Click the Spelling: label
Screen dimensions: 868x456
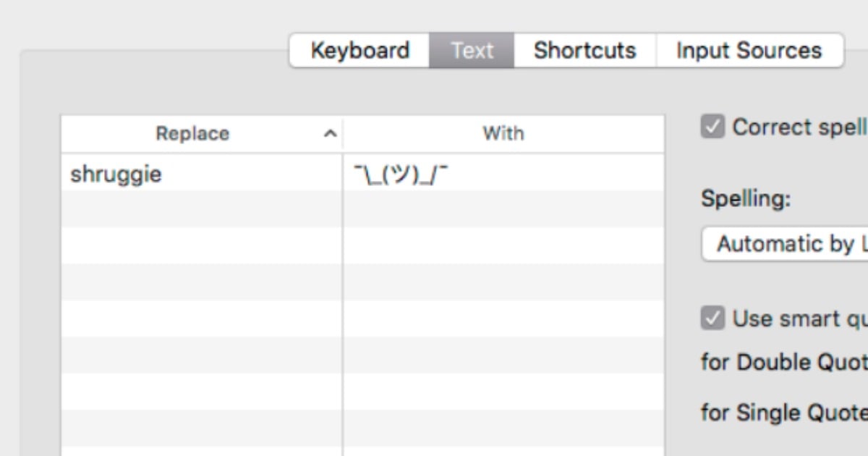pos(746,199)
